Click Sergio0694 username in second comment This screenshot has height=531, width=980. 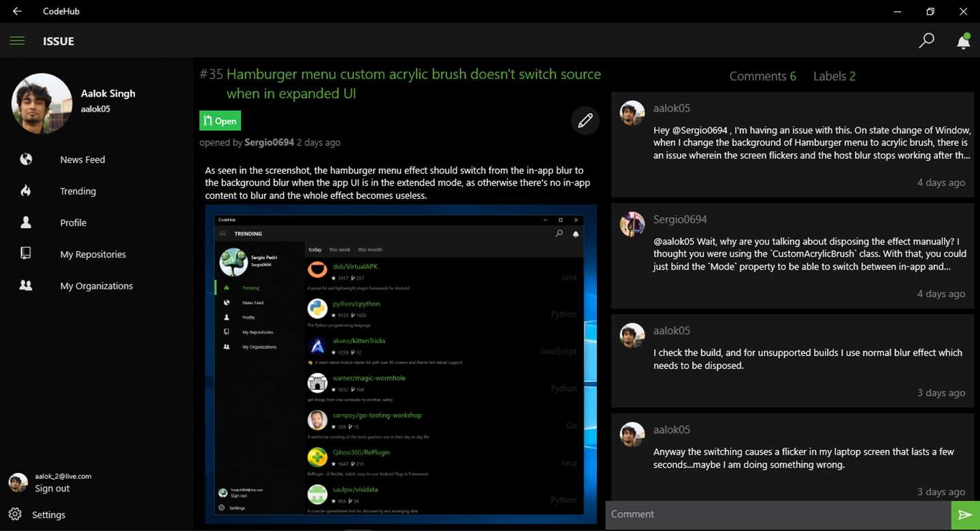[680, 219]
